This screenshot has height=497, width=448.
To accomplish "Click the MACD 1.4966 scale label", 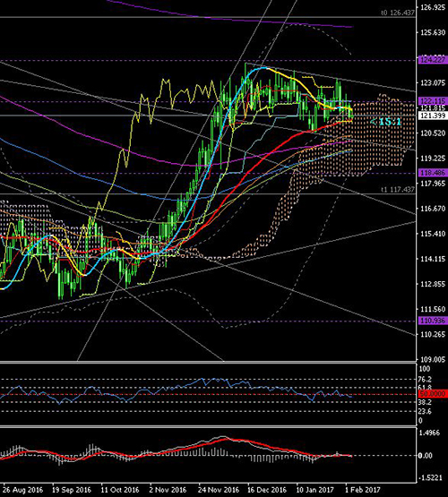I will [x=429, y=433].
